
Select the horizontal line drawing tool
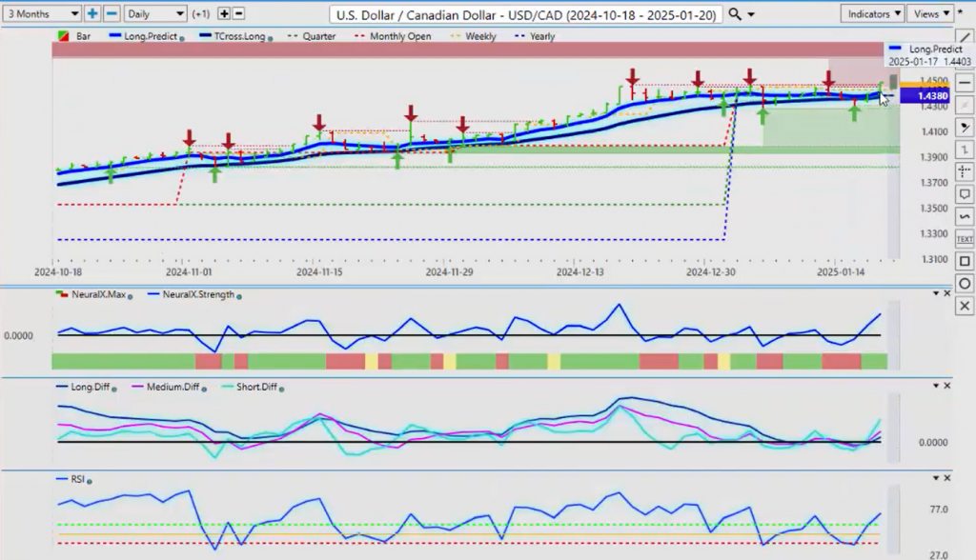click(964, 83)
